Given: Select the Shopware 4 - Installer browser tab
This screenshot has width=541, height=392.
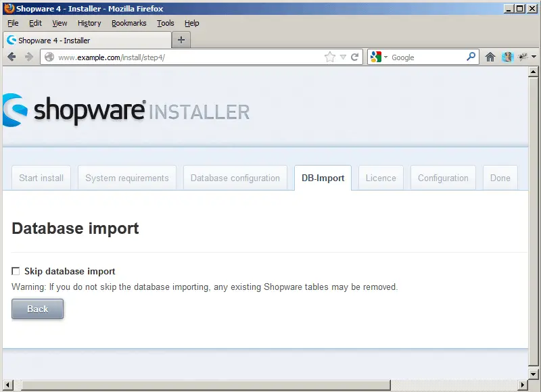Looking at the screenshot, I should pos(87,40).
